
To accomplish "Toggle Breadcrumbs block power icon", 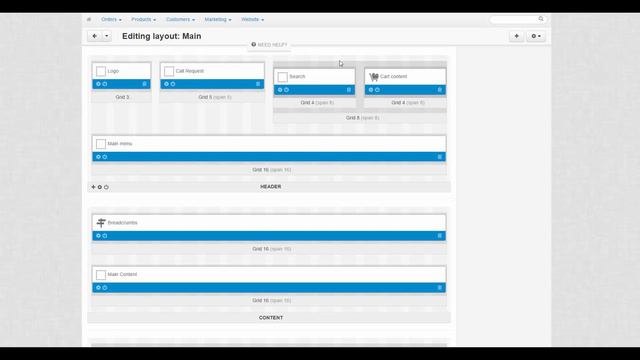I will (105, 236).
